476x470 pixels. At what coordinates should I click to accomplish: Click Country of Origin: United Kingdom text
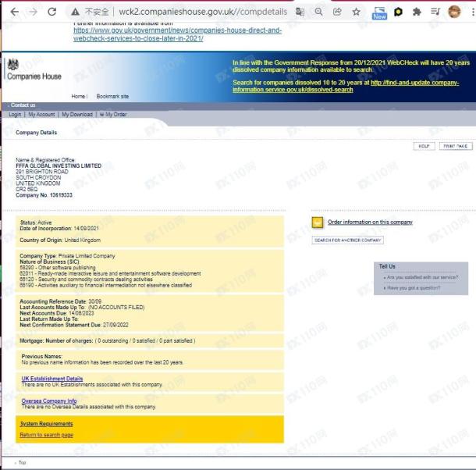pyautogui.click(x=60, y=240)
